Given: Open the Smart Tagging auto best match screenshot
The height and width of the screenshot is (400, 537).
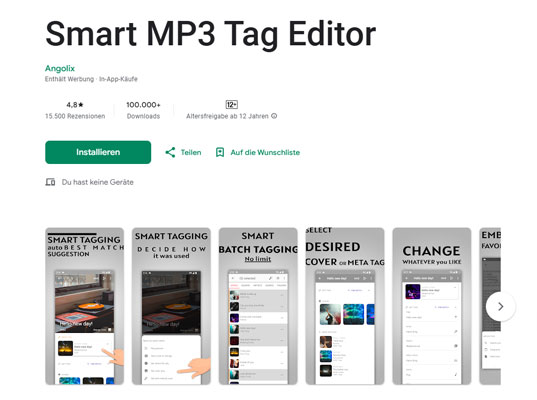Looking at the screenshot, I should click(x=85, y=306).
